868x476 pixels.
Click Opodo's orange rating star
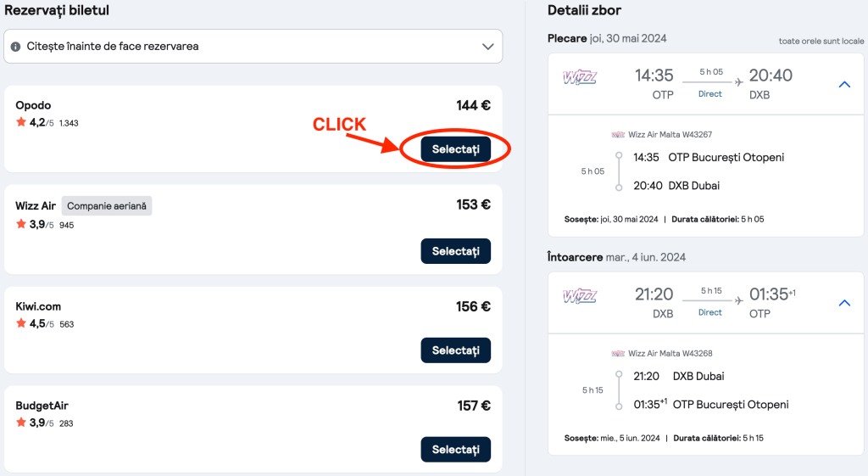(20, 122)
